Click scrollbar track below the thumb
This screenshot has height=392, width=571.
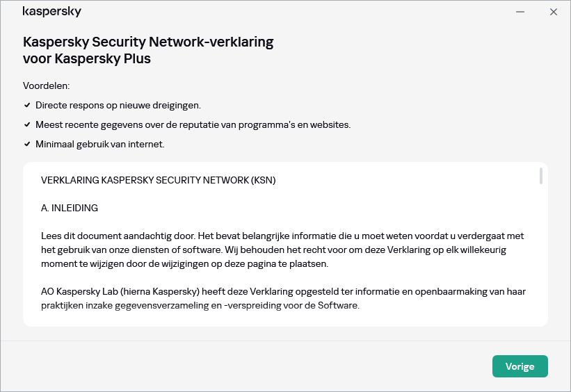540,264
